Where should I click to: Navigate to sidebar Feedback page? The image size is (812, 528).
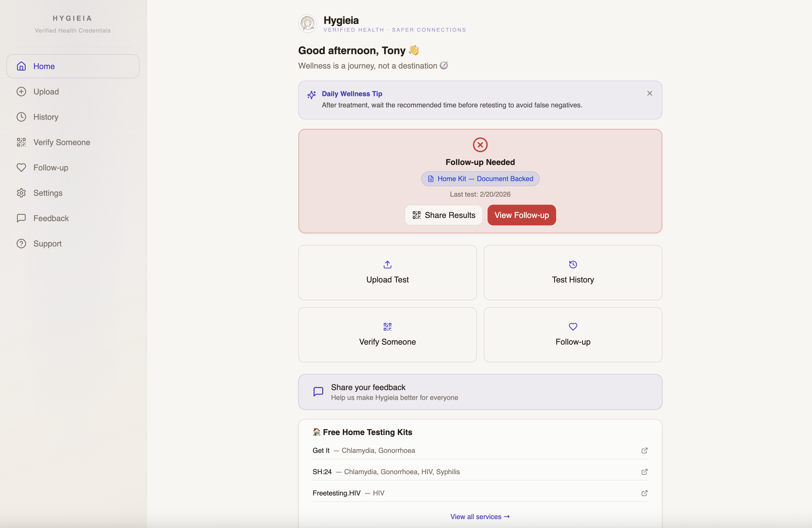click(51, 218)
